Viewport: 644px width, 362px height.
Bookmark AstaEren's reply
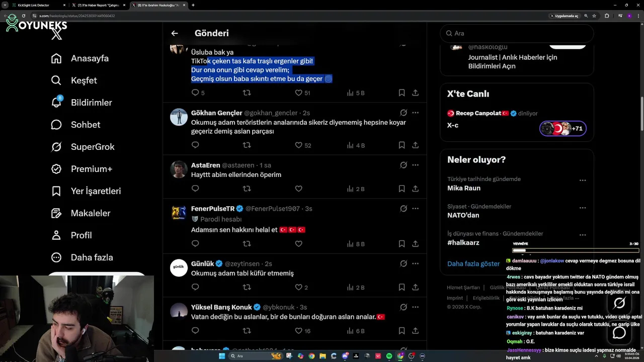[401, 189]
